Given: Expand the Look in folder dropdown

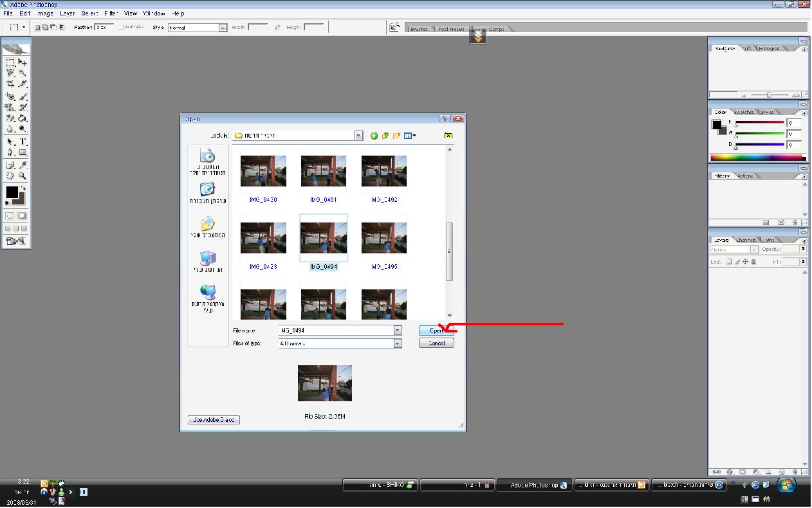Looking at the screenshot, I should (358, 136).
